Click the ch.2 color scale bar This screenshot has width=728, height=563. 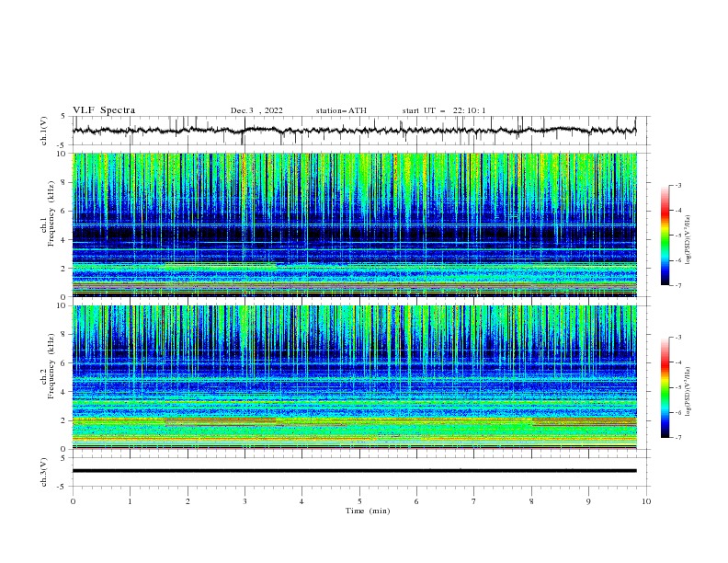pos(665,387)
